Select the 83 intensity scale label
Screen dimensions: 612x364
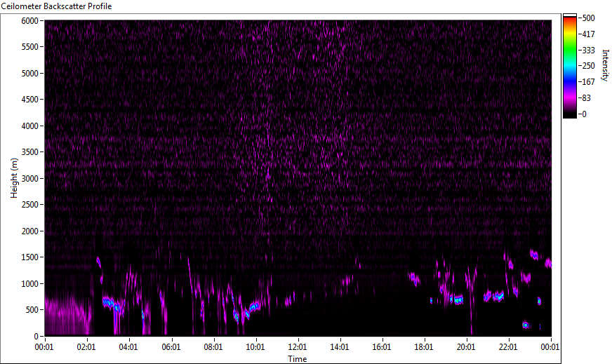pyautogui.click(x=586, y=98)
